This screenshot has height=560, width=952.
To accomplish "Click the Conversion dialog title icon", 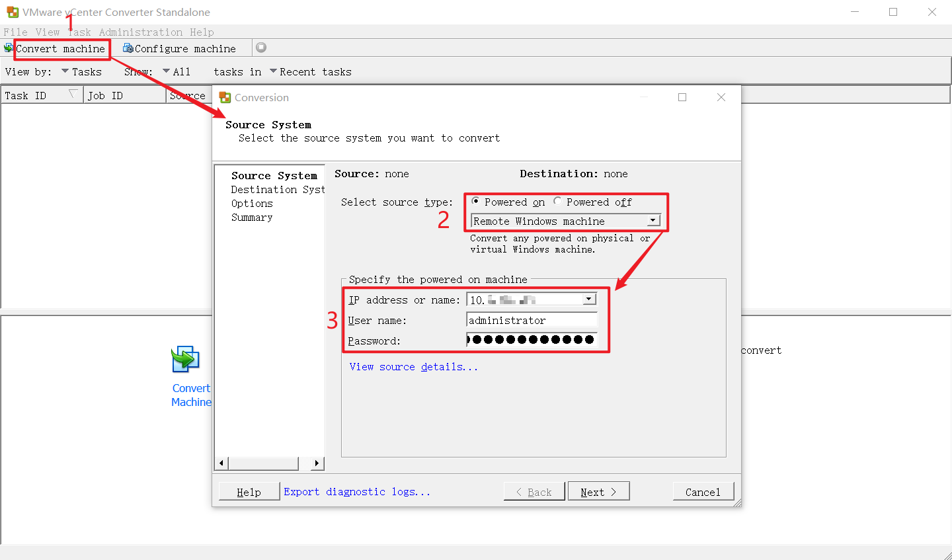I will click(x=225, y=97).
